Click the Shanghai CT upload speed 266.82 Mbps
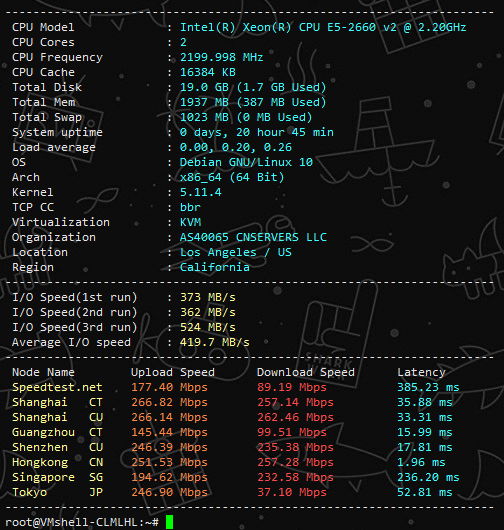The image size is (504, 530). pyautogui.click(x=169, y=402)
